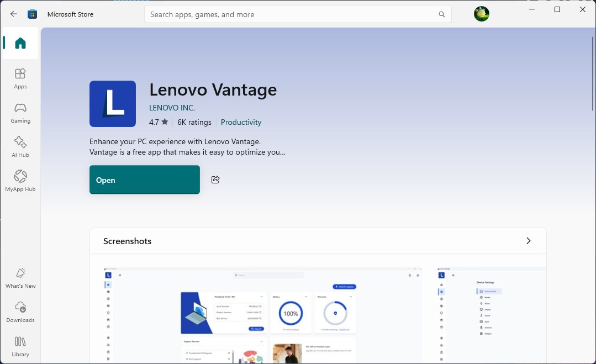Open the Apps section
The width and height of the screenshot is (596, 364).
[x=20, y=78]
